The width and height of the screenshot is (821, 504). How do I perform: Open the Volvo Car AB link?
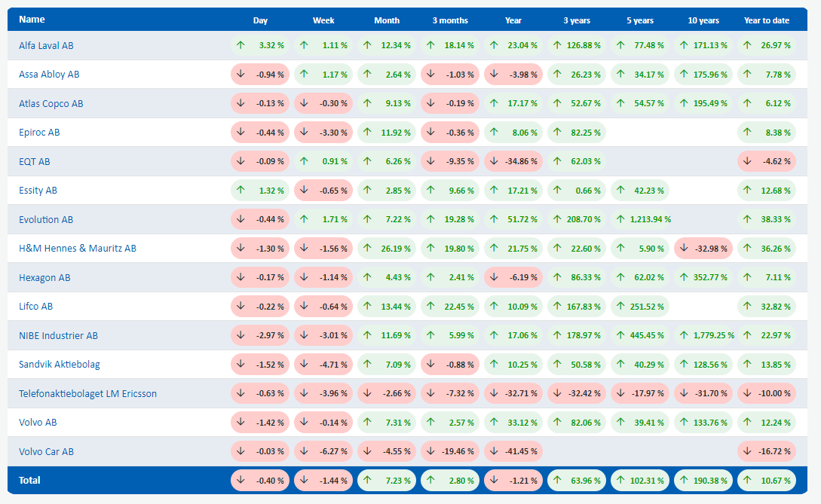[x=46, y=452]
